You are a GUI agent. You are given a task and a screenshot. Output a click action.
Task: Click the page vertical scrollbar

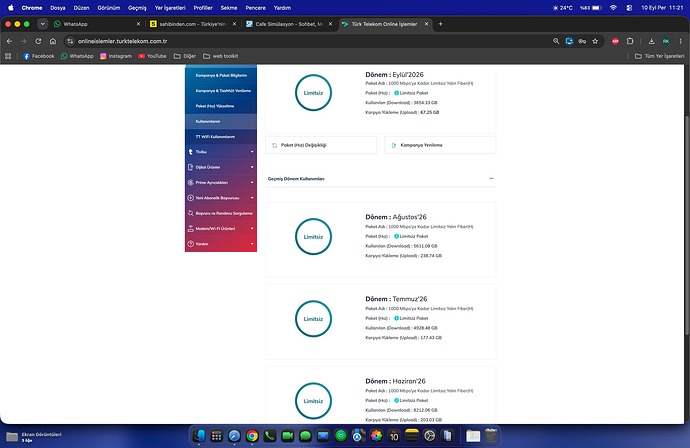point(687,224)
